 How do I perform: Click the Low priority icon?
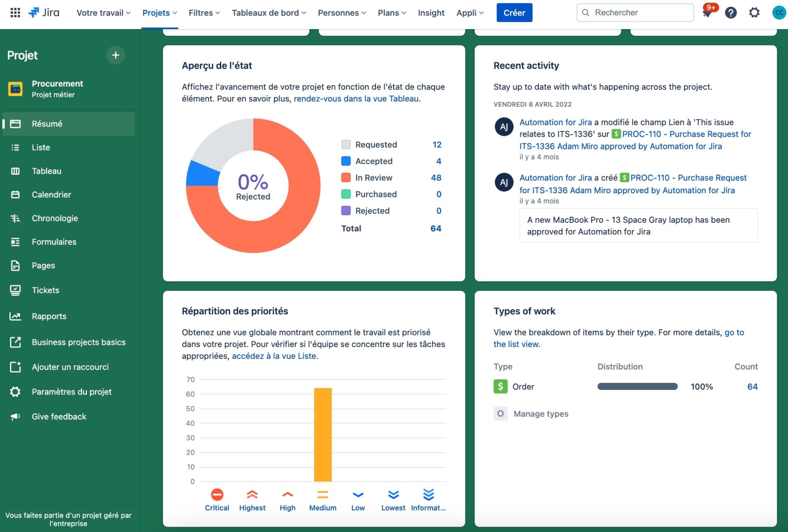(358, 495)
